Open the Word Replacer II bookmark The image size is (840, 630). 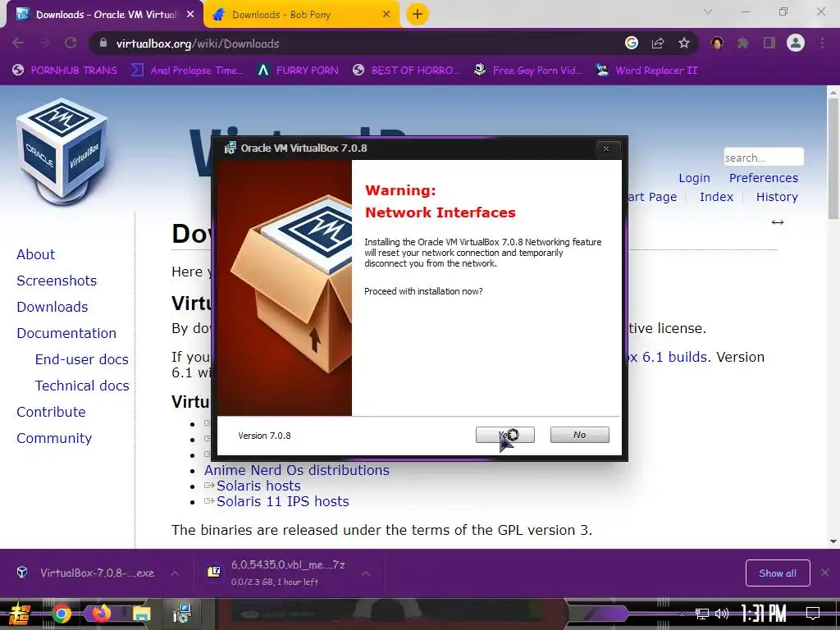click(x=647, y=71)
